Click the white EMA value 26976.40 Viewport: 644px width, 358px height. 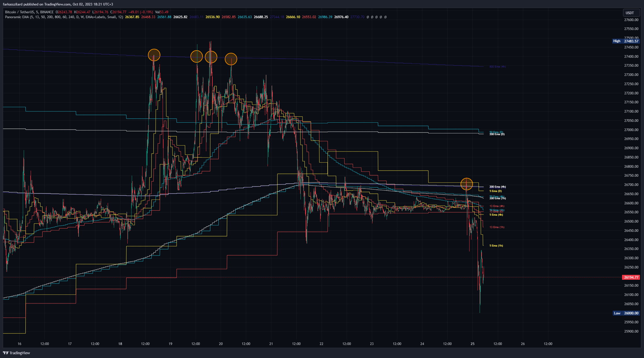[x=341, y=17]
